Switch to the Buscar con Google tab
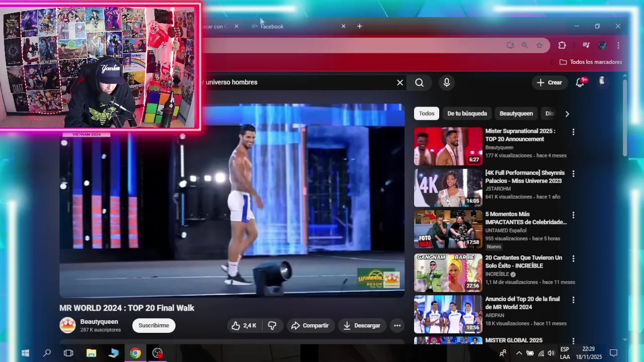This screenshot has height=362, width=644. point(217,26)
